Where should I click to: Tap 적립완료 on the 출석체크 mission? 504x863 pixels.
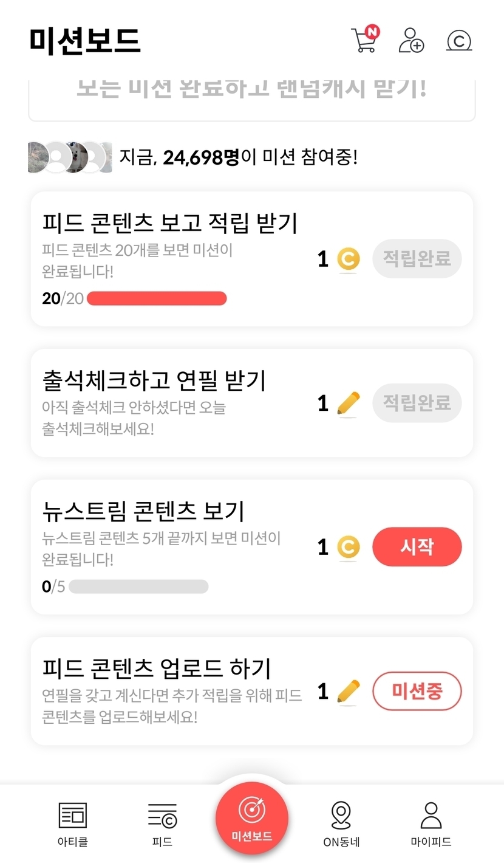pyautogui.click(x=417, y=402)
